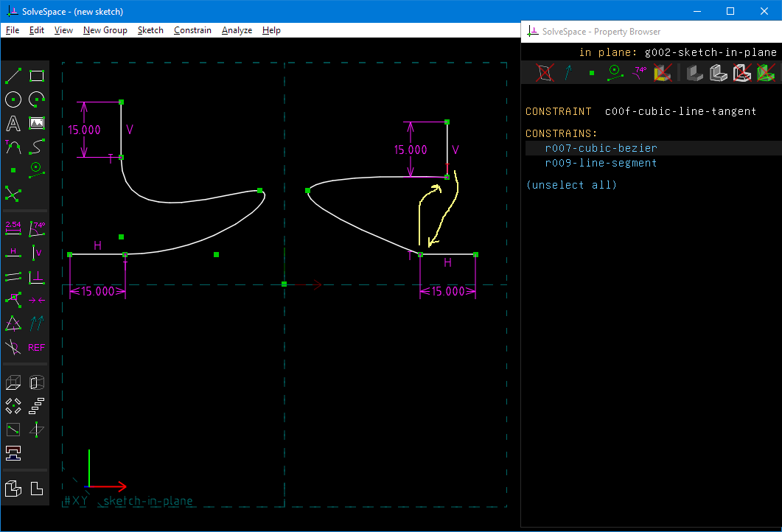Open the View menu

pos(63,30)
